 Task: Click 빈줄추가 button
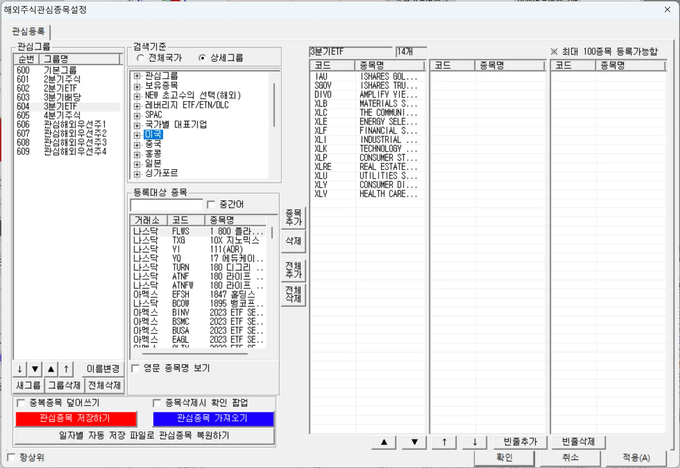(520, 442)
